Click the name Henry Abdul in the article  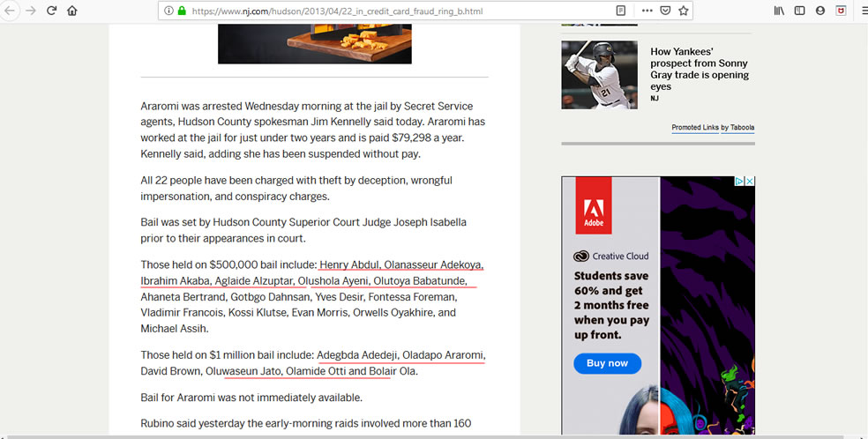click(348, 264)
